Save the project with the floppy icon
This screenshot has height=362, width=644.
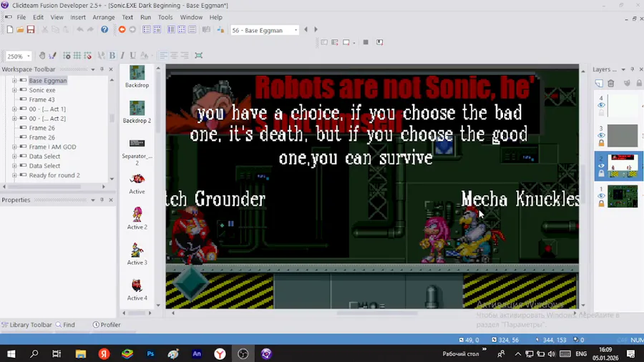click(x=31, y=29)
